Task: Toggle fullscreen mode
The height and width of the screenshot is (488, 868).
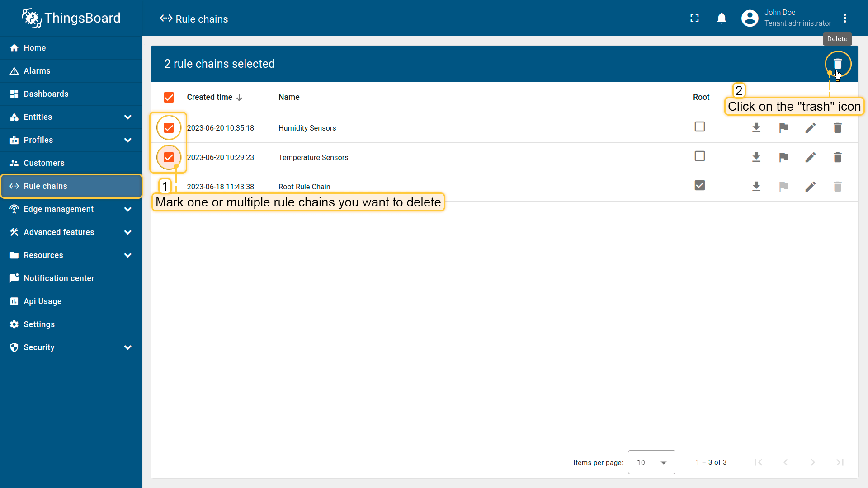Action: click(694, 18)
